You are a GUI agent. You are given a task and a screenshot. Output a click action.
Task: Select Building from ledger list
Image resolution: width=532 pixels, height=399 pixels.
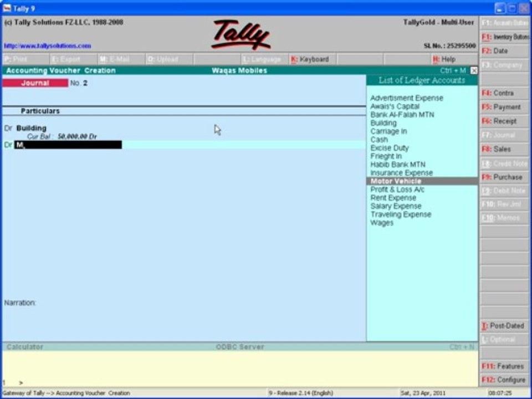point(383,123)
